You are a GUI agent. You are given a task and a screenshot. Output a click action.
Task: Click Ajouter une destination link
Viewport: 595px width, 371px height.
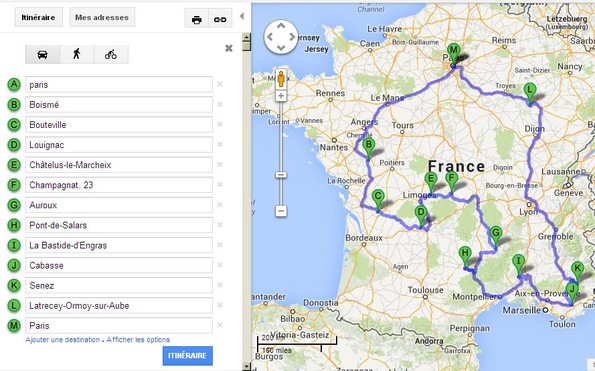pos(63,340)
